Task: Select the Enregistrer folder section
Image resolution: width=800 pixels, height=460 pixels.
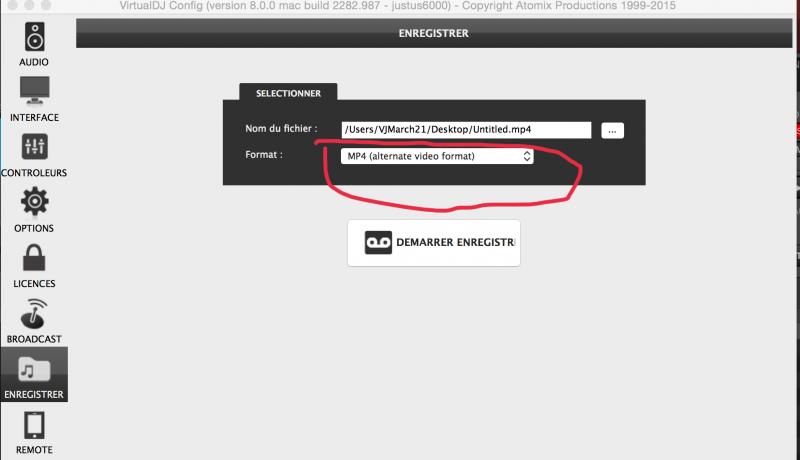Action: click(x=34, y=375)
